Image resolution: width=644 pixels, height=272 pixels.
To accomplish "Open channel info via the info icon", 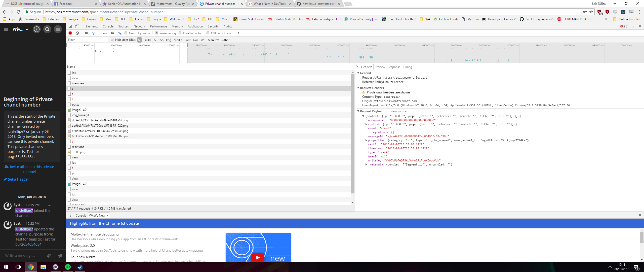I will tap(37, 29).
